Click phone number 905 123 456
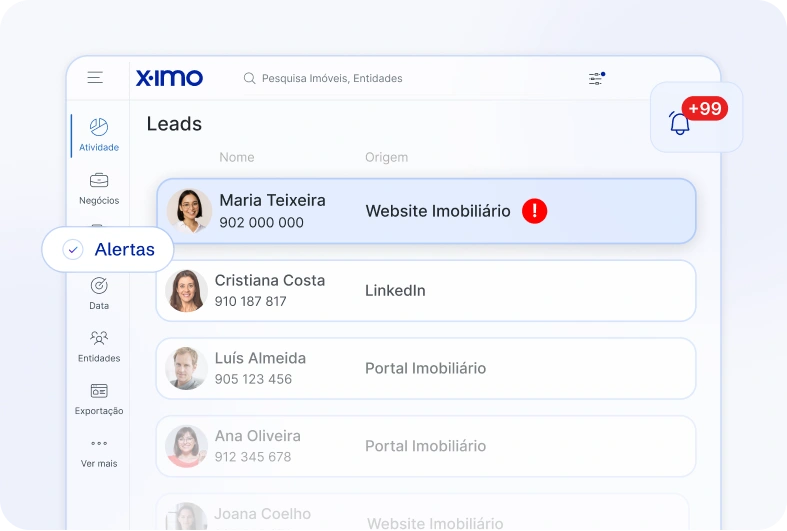The width and height of the screenshot is (787, 531). click(253, 379)
